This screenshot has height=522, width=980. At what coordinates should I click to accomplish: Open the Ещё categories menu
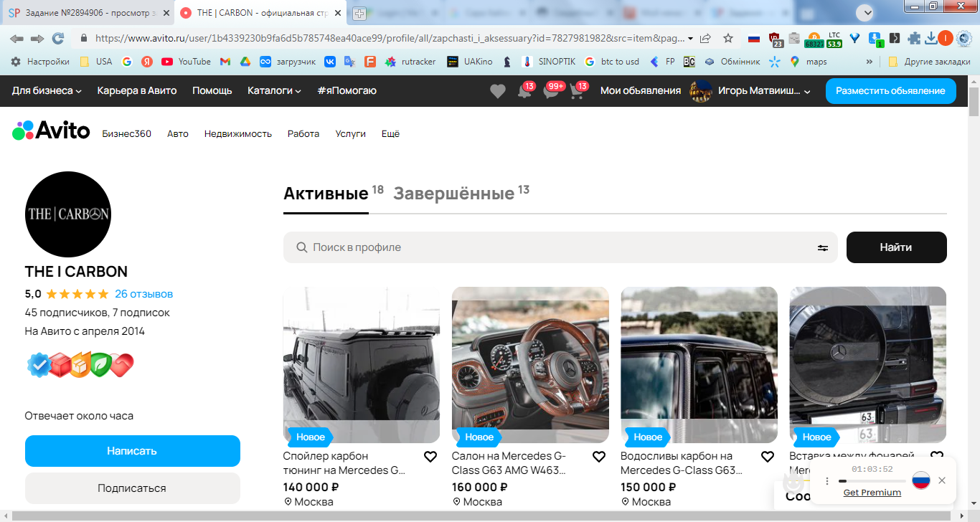390,133
